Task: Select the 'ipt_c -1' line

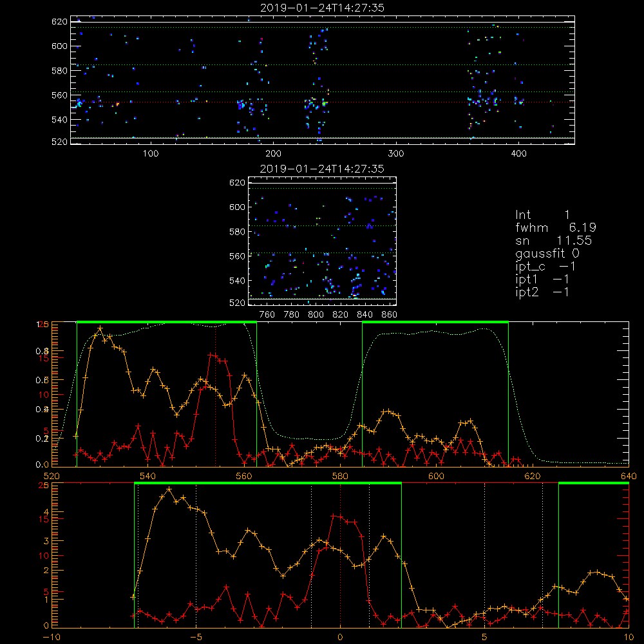Action: tap(545, 267)
